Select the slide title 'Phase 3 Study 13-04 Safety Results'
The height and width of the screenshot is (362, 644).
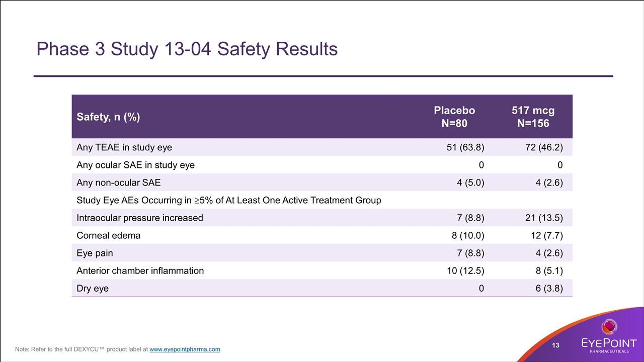coord(187,49)
